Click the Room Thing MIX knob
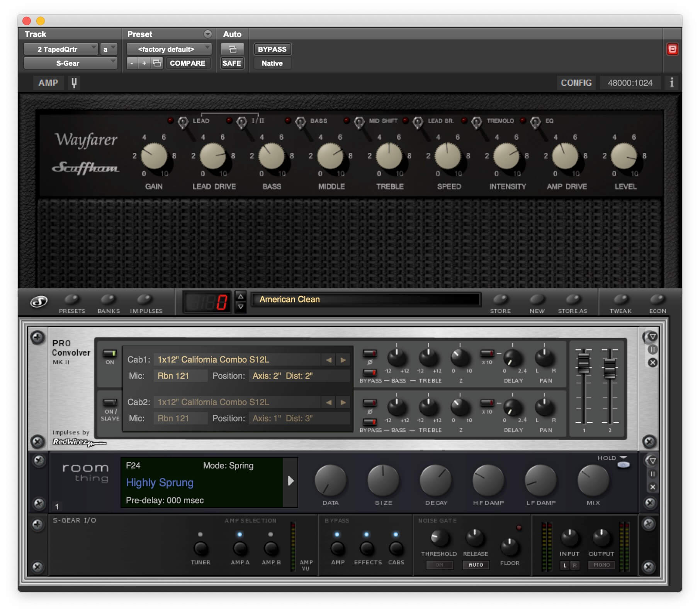The height and width of the screenshot is (613, 700). (593, 480)
